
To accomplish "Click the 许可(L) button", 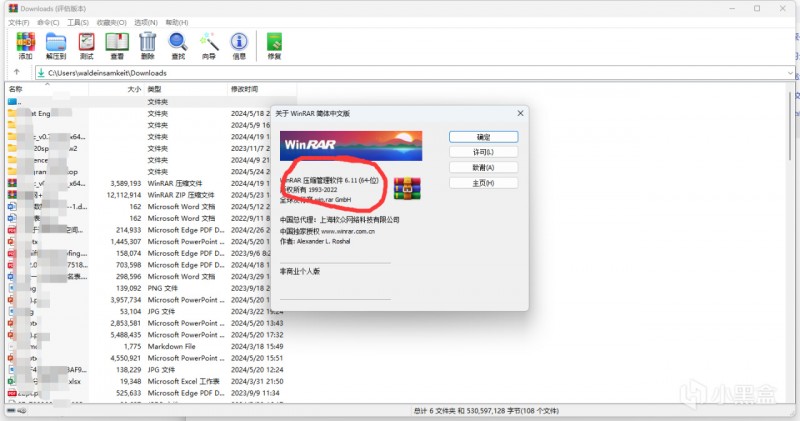I will click(x=483, y=152).
